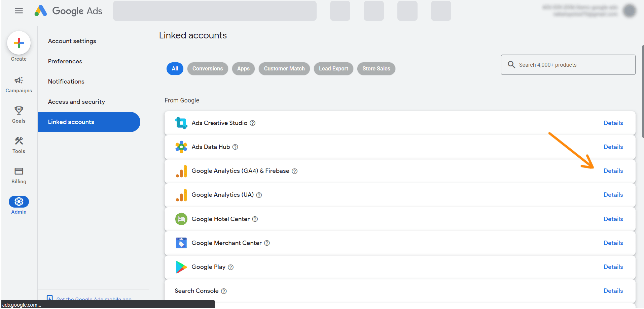Viewport: 644px width, 309px height.
Task: Click the Ads Creative Studio icon
Action: coord(181,123)
